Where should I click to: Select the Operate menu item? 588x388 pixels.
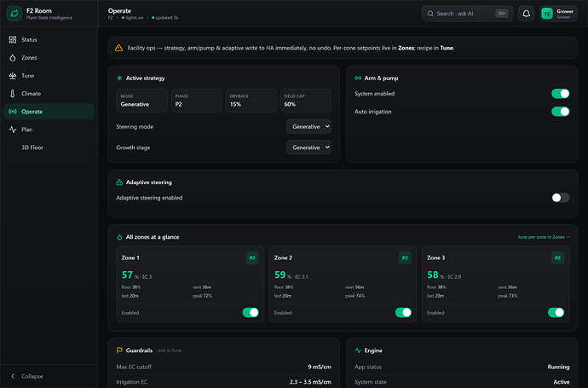[x=49, y=112]
